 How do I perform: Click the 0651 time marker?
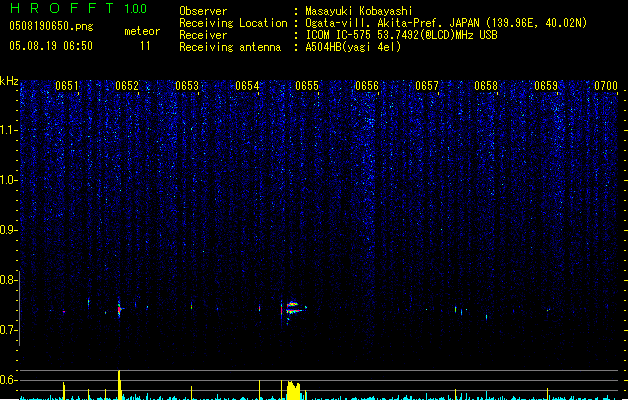tap(67, 86)
